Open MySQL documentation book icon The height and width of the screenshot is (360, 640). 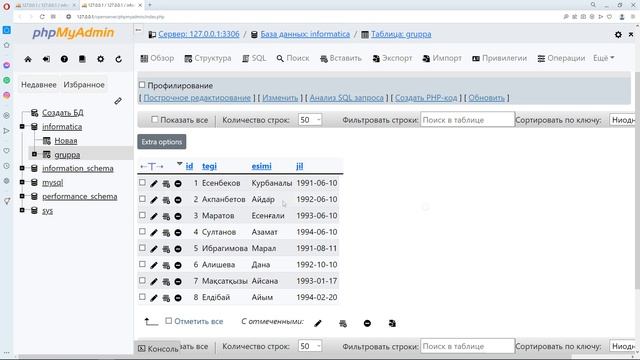pos(82,59)
